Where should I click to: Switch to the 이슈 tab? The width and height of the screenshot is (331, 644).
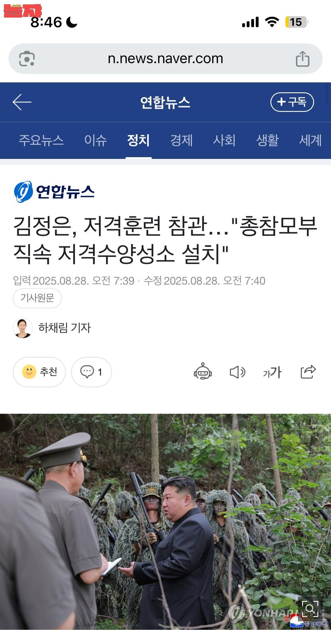point(96,140)
